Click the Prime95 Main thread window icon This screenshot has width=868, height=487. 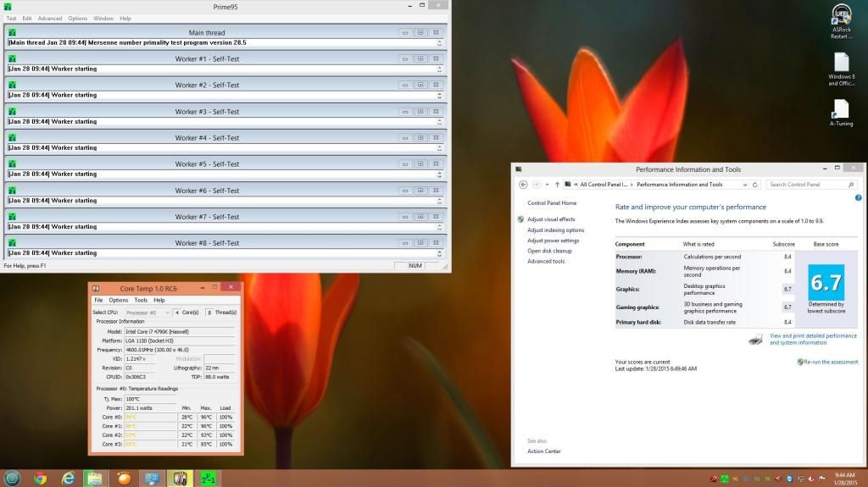click(x=12, y=33)
